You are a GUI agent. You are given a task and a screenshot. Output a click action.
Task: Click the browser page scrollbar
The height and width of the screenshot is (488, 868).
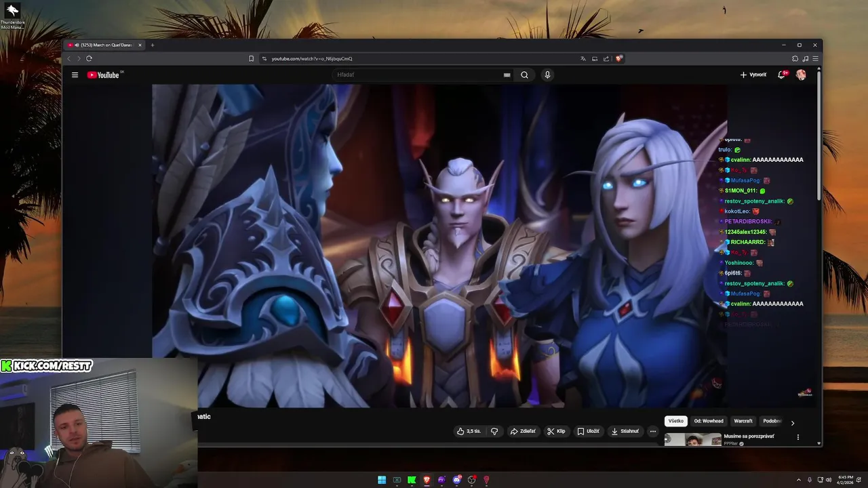[820, 136]
